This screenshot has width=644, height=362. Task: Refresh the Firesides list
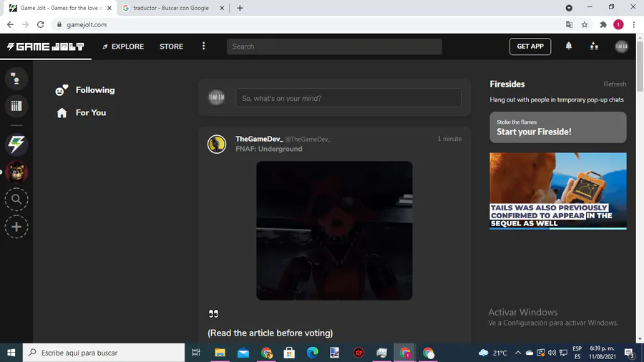[x=615, y=84]
